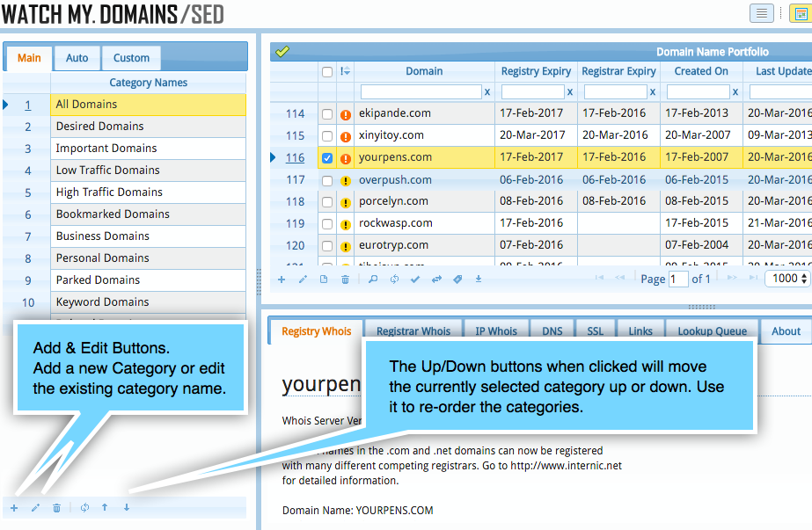Open the search magnifier in the domain toolbar
Image resolution: width=812 pixels, height=530 pixels.
[x=372, y=280]
